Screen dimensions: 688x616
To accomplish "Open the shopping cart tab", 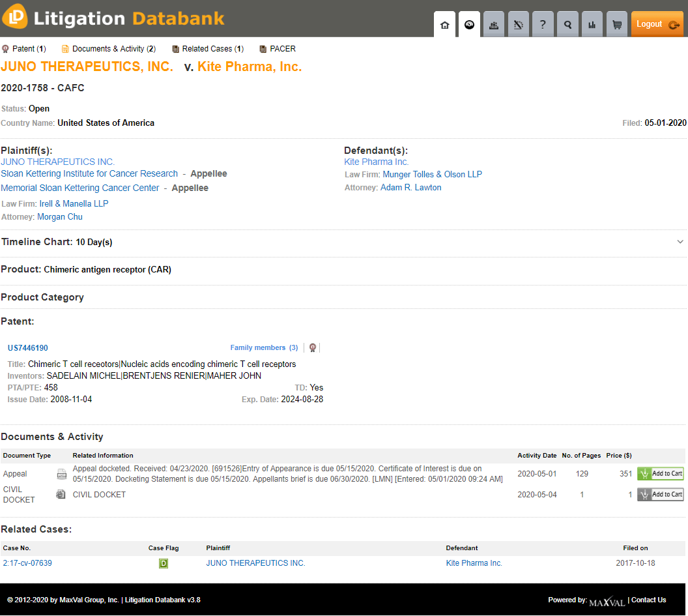I will [x=617, y=25].
